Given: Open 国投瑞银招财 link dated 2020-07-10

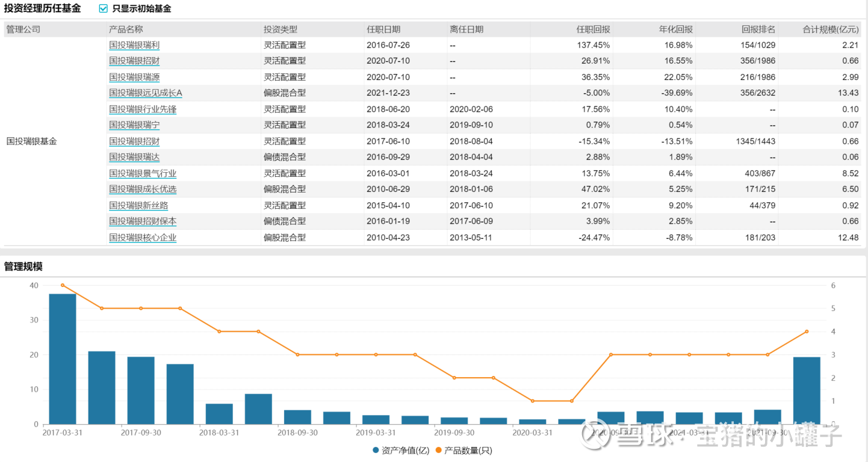Looking at the screenshot, I should (x=134, y=61).
